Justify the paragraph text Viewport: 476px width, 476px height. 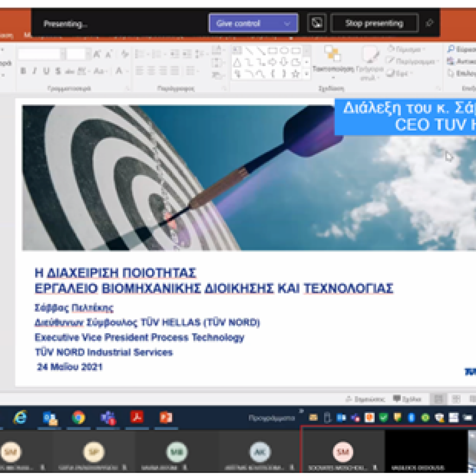pyautogui.click(x=175, y=71)
